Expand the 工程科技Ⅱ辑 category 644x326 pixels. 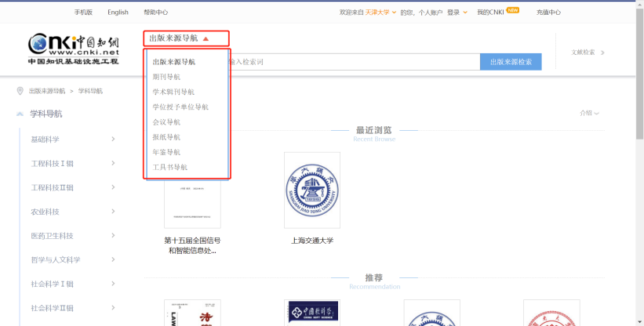pyautogui.click(x=113, y=187)
